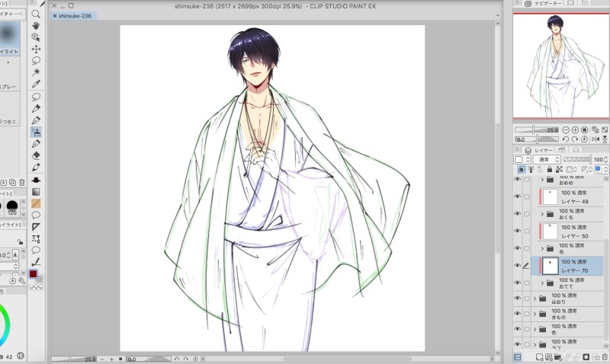
Task: Expand the 毛 layer folder
Action: 542,248
